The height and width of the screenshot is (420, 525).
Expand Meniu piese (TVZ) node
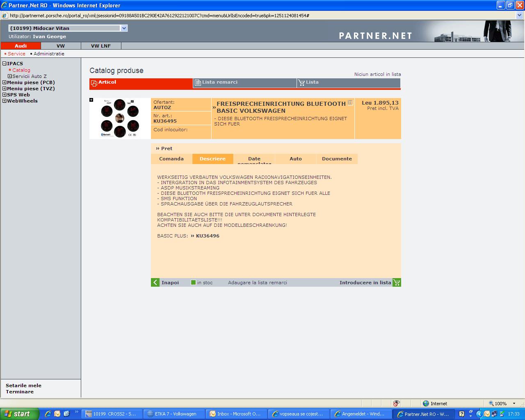(5, 89)
